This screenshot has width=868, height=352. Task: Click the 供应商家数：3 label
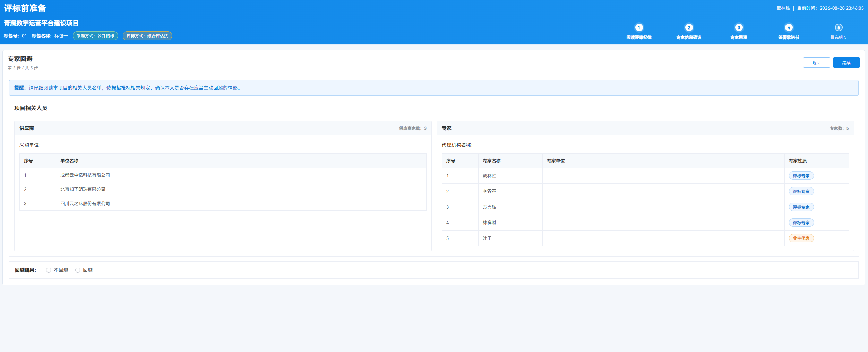click(x=413, y=128)
